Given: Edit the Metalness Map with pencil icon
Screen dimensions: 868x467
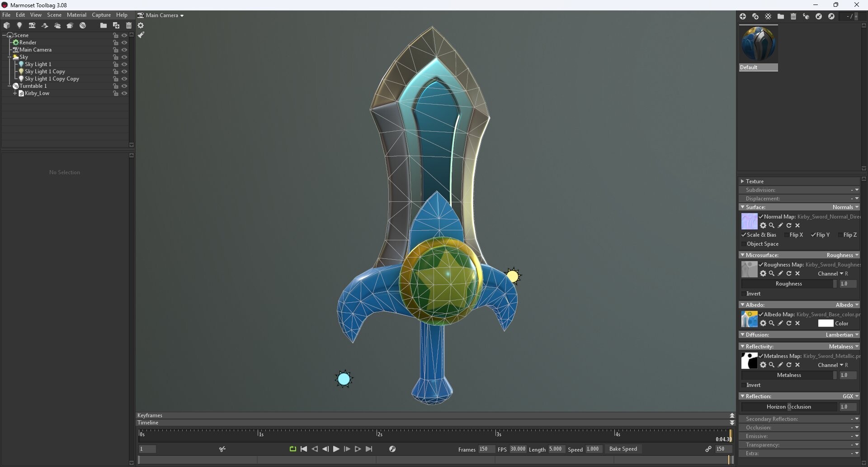Looking at the screenshot, I should pos(780,365).
